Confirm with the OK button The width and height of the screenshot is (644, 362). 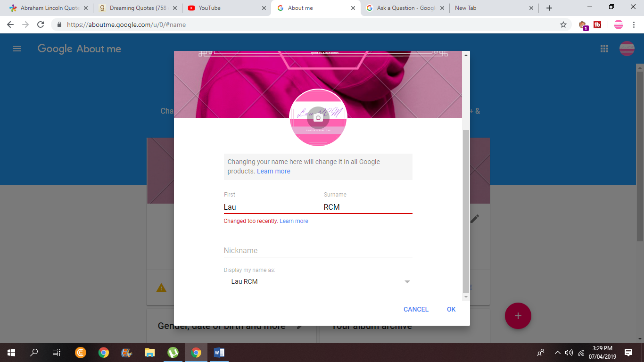pos(451,309)
